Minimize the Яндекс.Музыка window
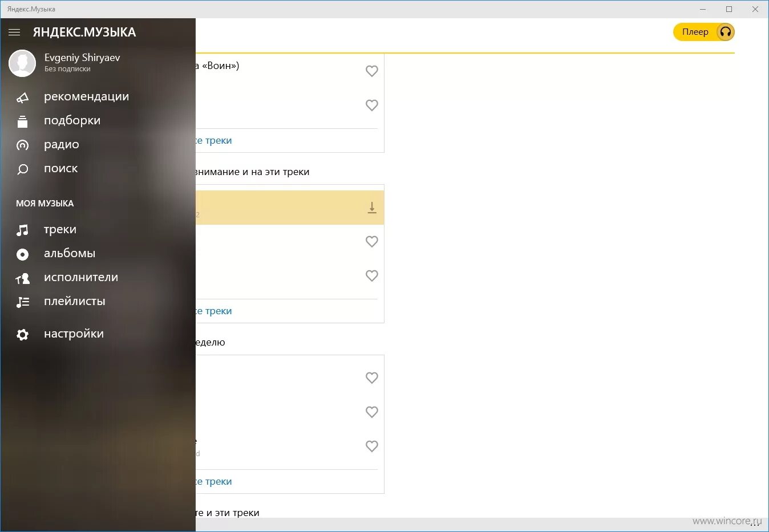The image size is (769, 532). 703,9
